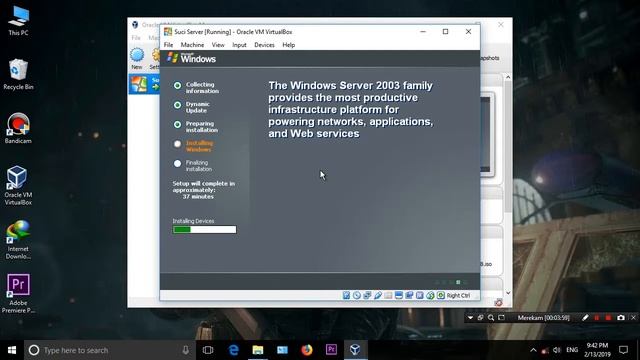Open File menu in background VirtualBox Manager

[136, 38]
